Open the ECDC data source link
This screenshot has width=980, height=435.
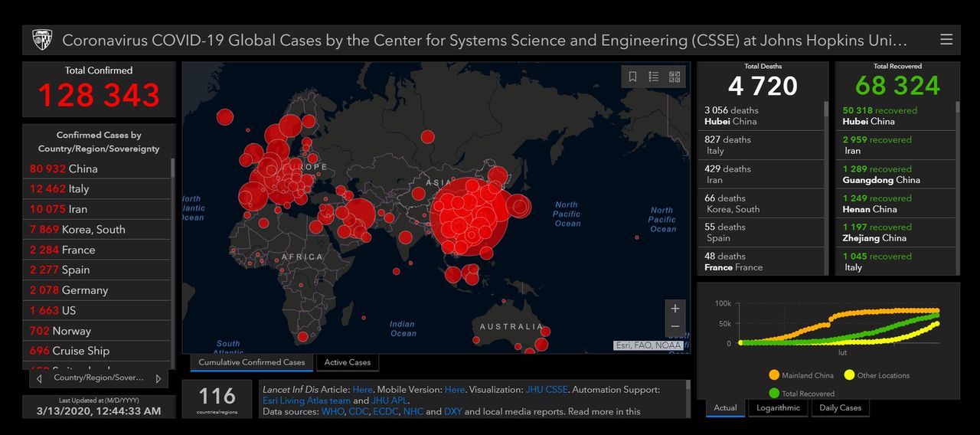(x=385, y=411)
